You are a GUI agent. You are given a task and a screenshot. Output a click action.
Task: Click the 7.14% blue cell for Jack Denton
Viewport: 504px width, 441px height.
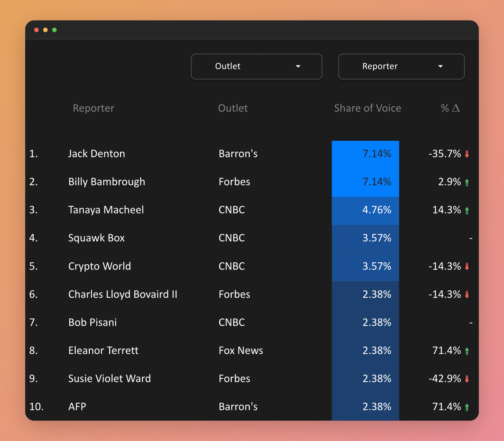(365, 154)
